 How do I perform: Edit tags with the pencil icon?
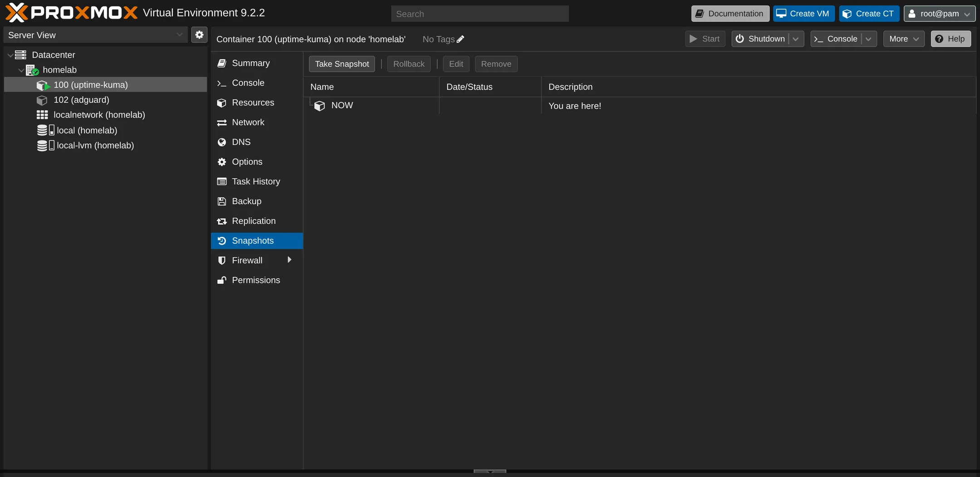[461, 39]
